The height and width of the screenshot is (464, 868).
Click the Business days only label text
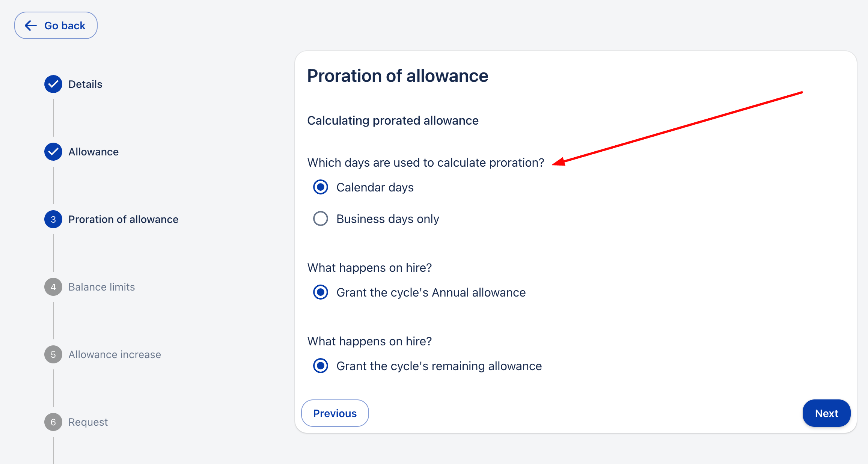(x=387, y=218)
